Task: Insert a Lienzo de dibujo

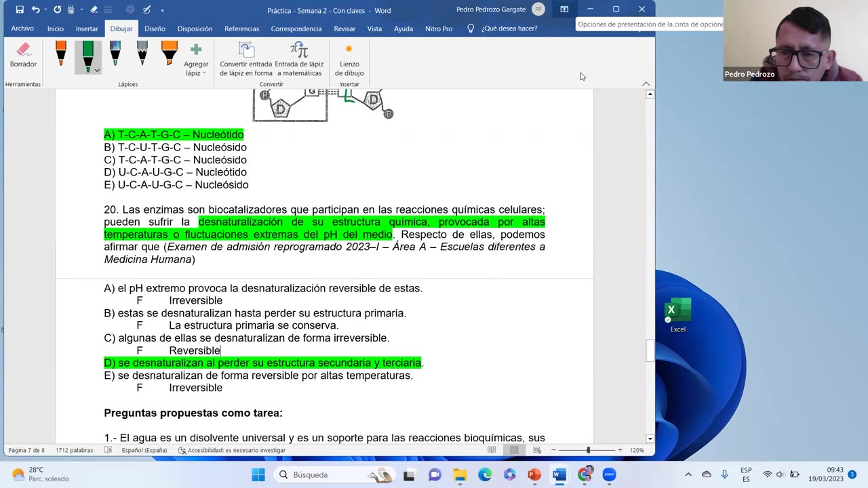Action: (349, 60)
